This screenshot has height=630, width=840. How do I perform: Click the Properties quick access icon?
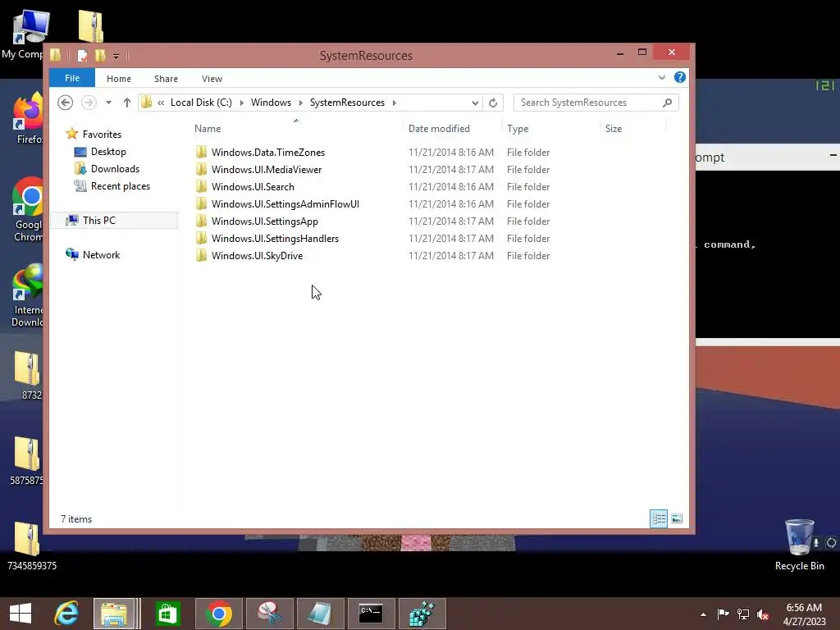83,55
